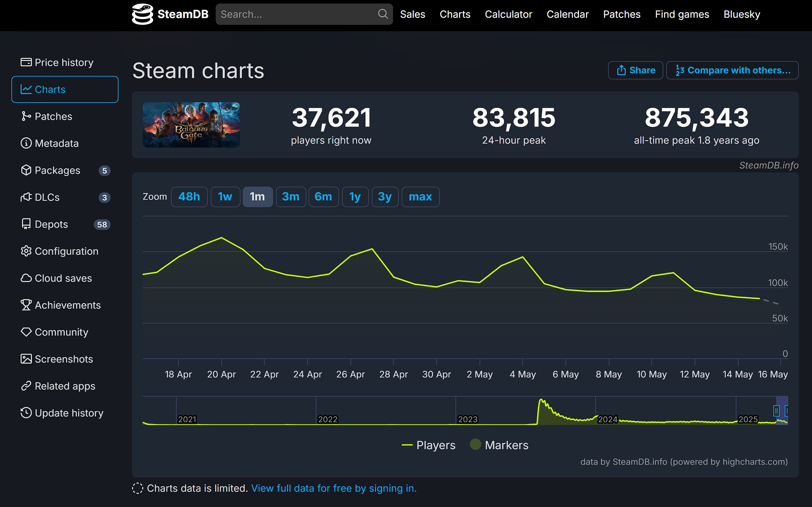Click the search magnifier icon
This screenshot has width=812, height=507.
382,14
